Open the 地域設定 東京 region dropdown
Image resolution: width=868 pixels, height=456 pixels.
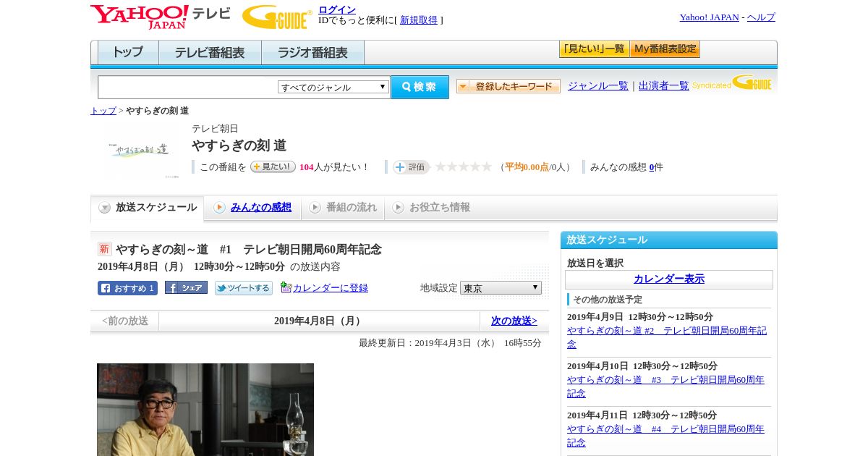click(x=501, y=287)
